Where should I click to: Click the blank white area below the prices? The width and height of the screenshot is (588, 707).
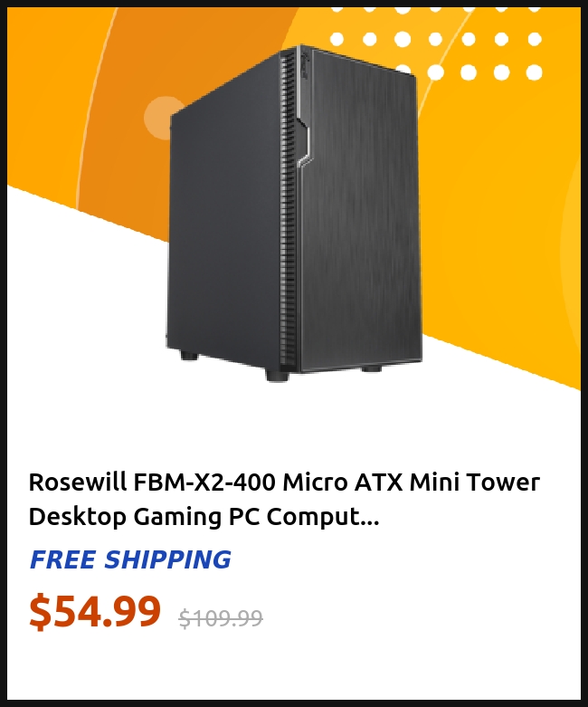pyautogui.click(x=294, y=667)
